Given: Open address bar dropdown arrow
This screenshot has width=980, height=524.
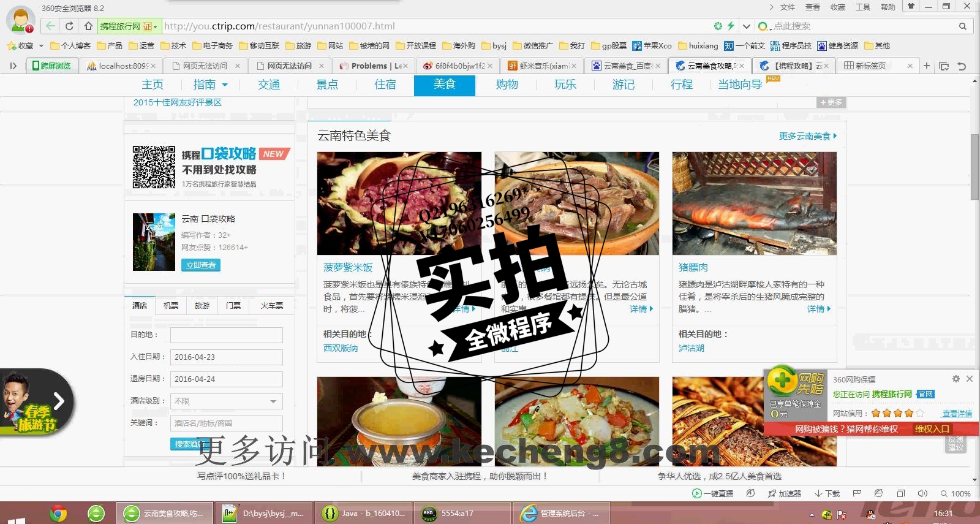Looking at the screenshot, I should tap(746, 26).
